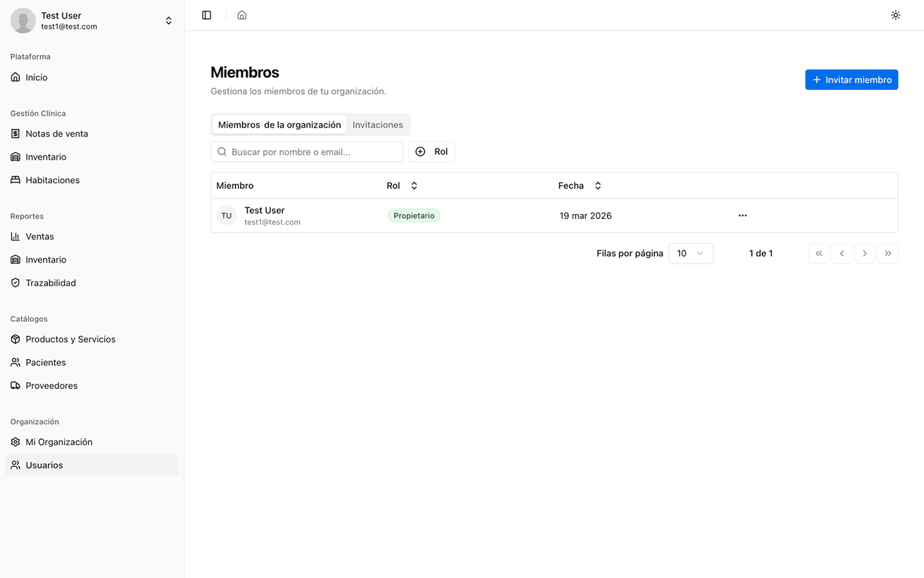Toggle Fecha column sorting

click(597, 185)
